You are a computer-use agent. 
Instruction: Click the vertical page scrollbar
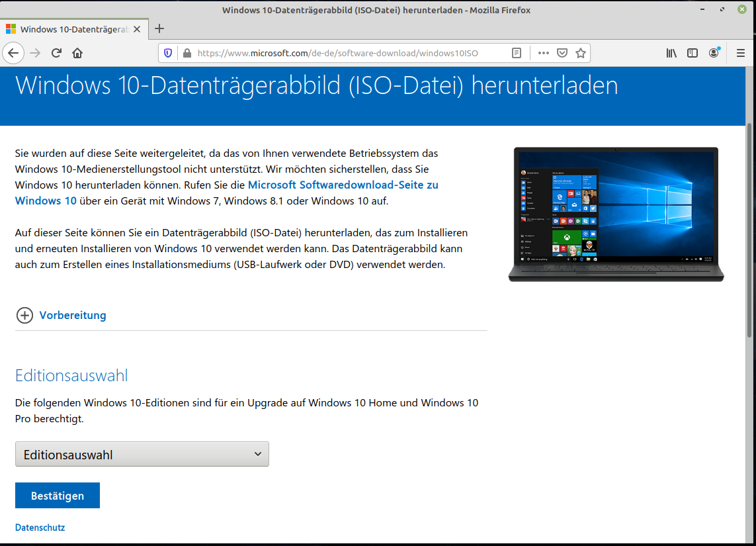[x=750, y=230]
